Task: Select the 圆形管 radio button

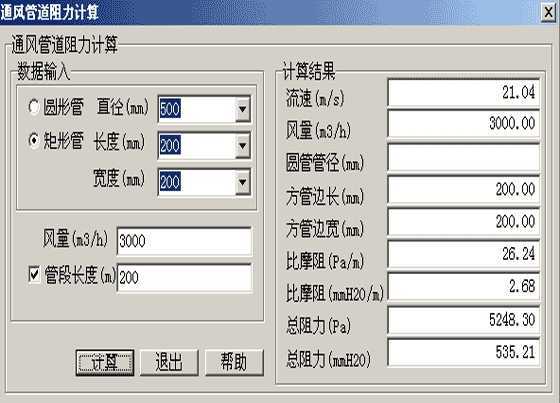Action: (x=34, y=106)
